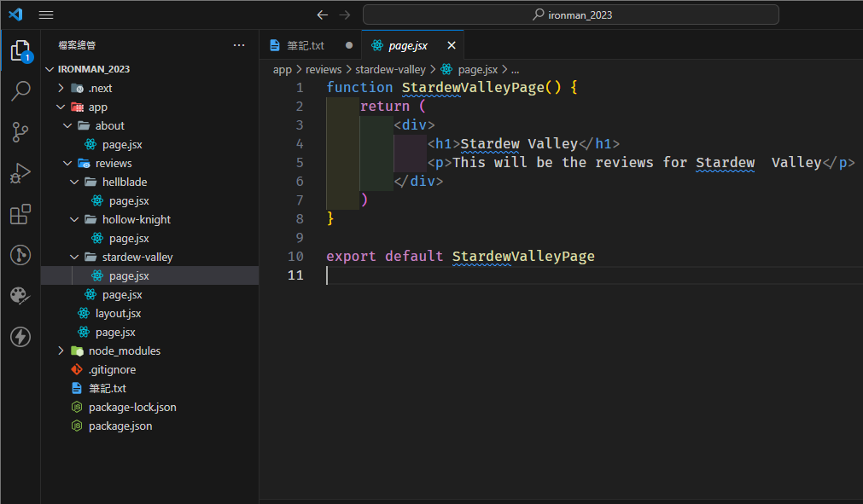863x504 pixels.
Task: Open page.jsx under hollow-knight folder
Action: (x=129, y=238)
